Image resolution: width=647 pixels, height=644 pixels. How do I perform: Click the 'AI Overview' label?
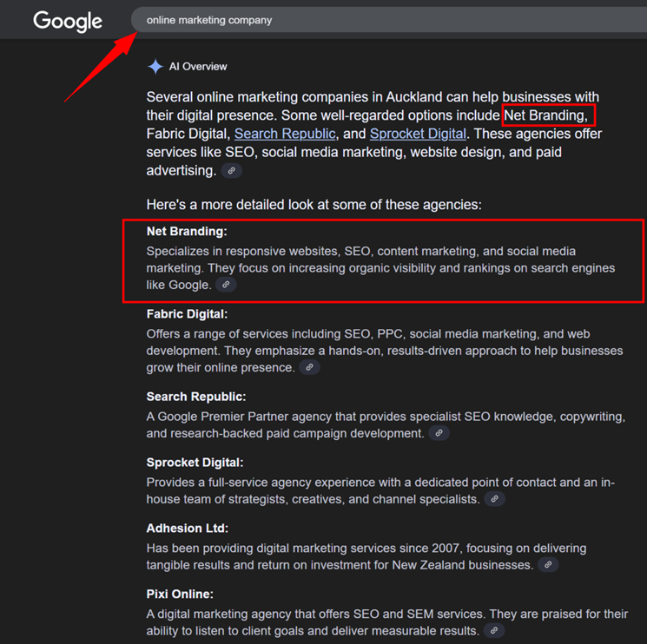point(198,66)
